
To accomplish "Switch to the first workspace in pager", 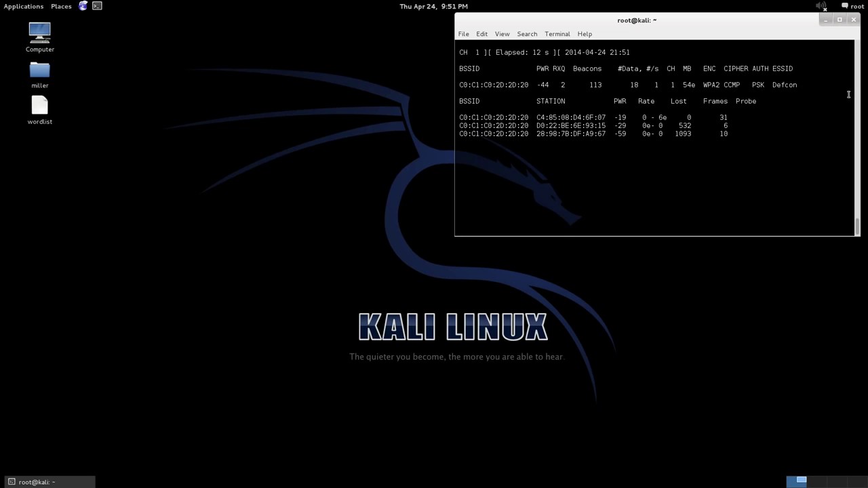I will [797, 481].
